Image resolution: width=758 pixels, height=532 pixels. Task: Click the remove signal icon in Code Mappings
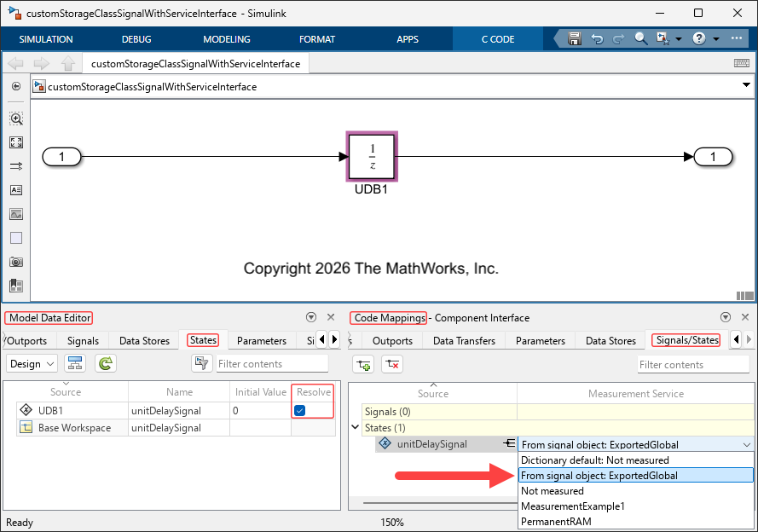[391, 364]
